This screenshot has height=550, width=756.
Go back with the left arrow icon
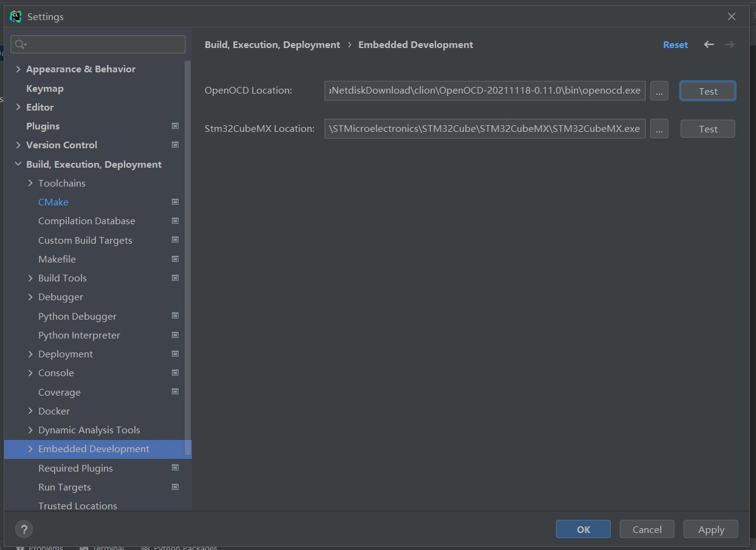(709, 44)
